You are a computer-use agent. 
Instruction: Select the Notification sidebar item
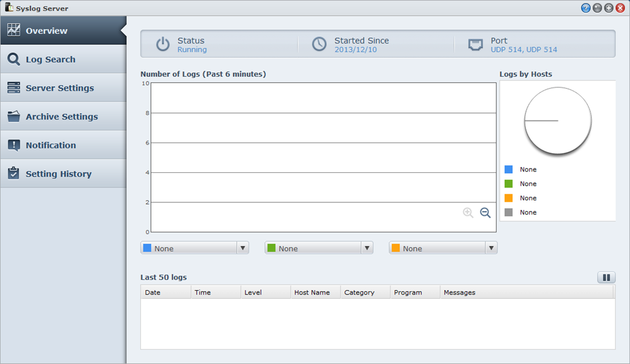coord(50,145)
